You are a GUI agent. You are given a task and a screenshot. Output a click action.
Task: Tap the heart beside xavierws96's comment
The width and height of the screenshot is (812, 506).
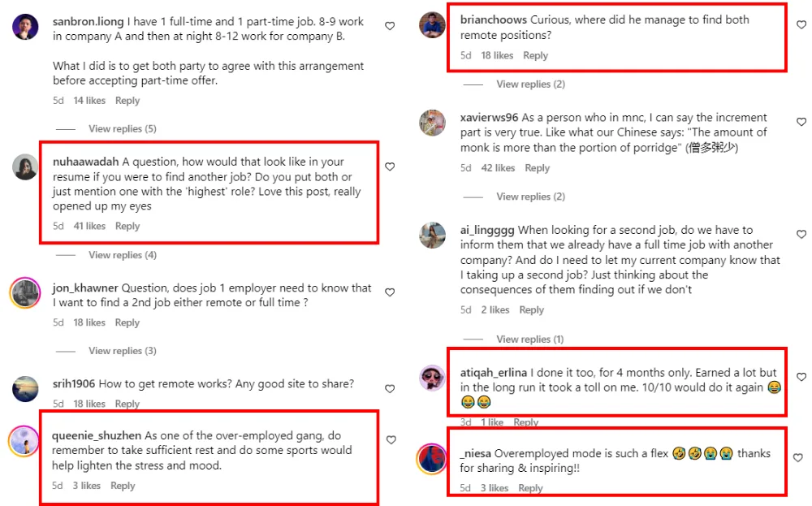click(801, 123)
